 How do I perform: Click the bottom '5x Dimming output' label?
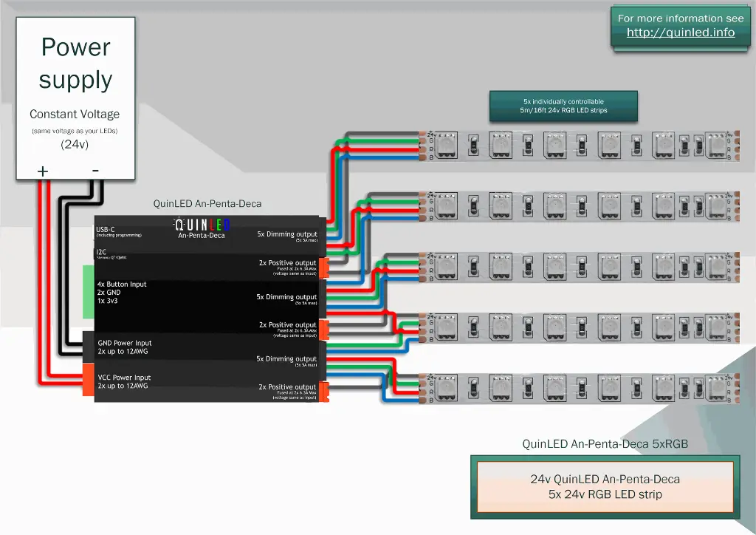(286, 359)
